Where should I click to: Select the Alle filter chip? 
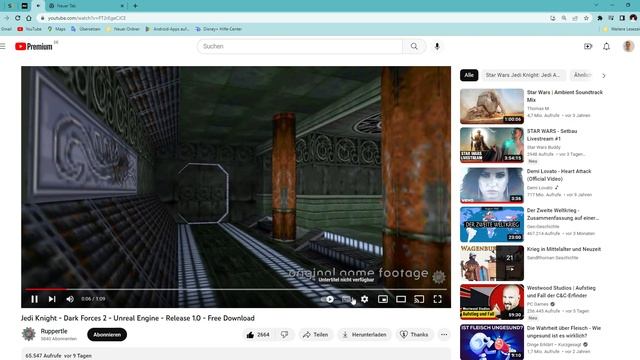(x=469, y=75)
